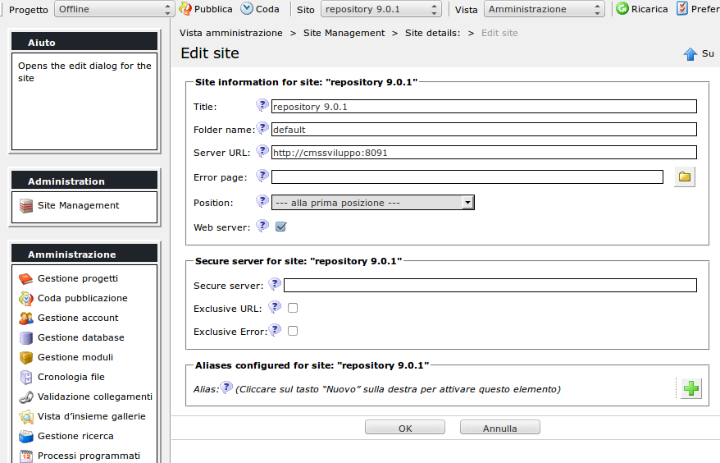
Task: Open the Position dropdown list
Action: coord(373,202)
